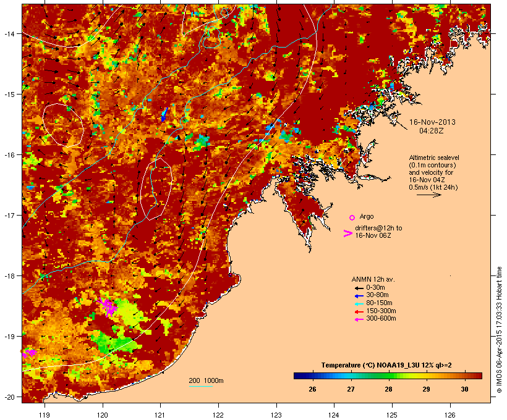Click the red 150-300m arrow in ANMN legend
This screenshot has height=420, width=507.
coord(359,312)
